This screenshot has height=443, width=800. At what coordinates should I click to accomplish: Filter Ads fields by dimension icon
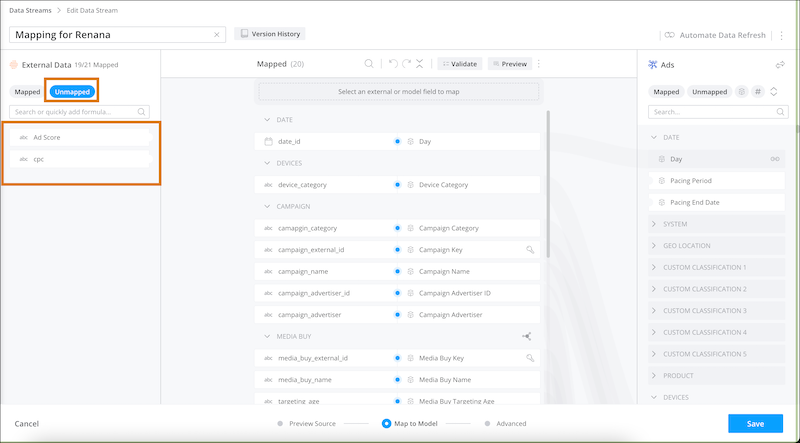(742, 92)
